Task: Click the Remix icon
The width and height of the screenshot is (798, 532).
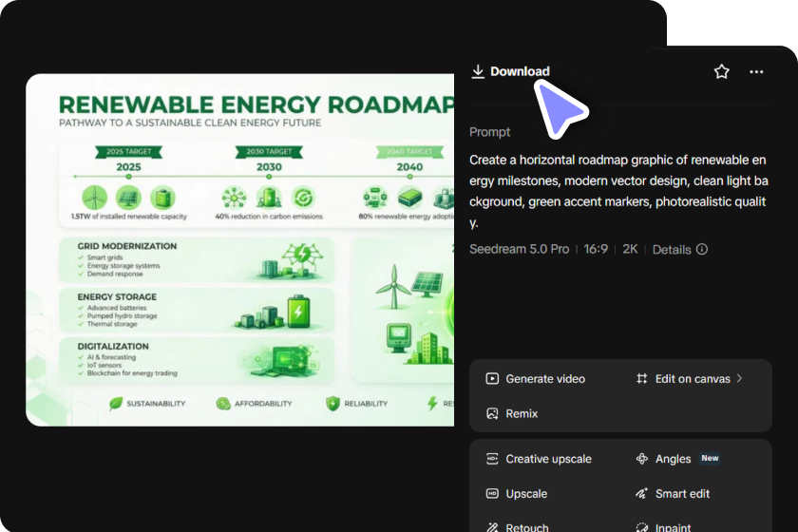Action: 492,413
